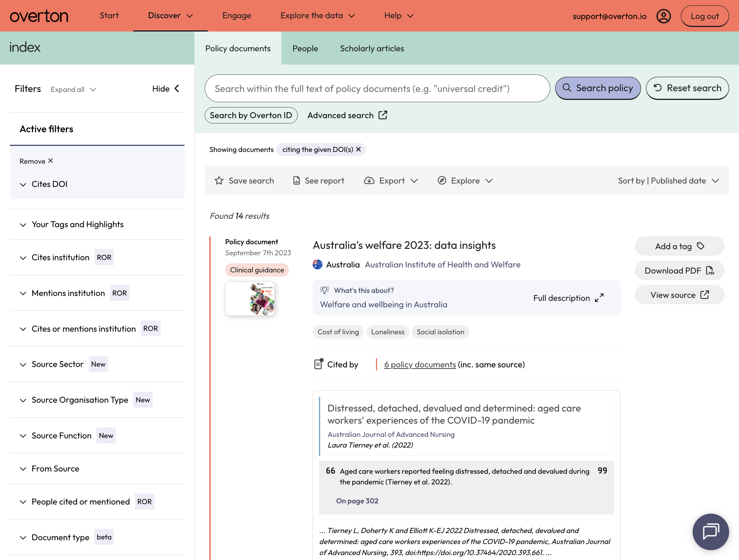Open the Explore the data menu
The height and width of the screenshot is (560, 739).
(317, 16)
